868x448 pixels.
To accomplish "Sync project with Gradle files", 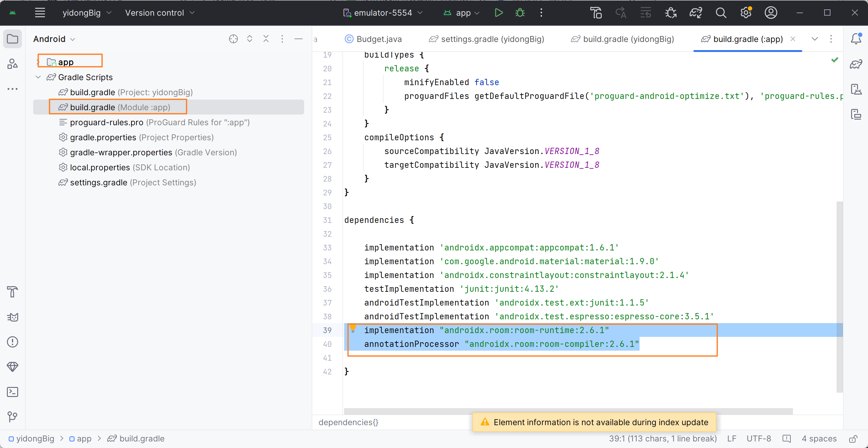I will (696, 13).
